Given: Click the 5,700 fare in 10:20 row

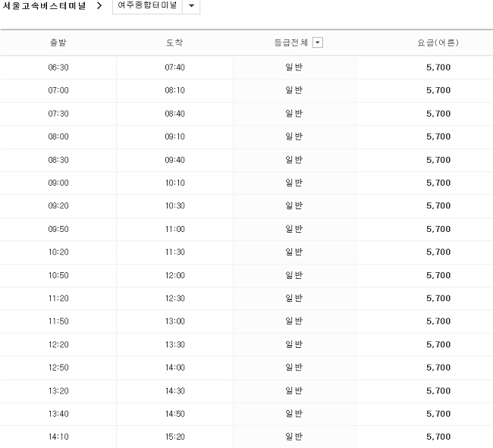Looking at the screenshot, I should (438, 252).
